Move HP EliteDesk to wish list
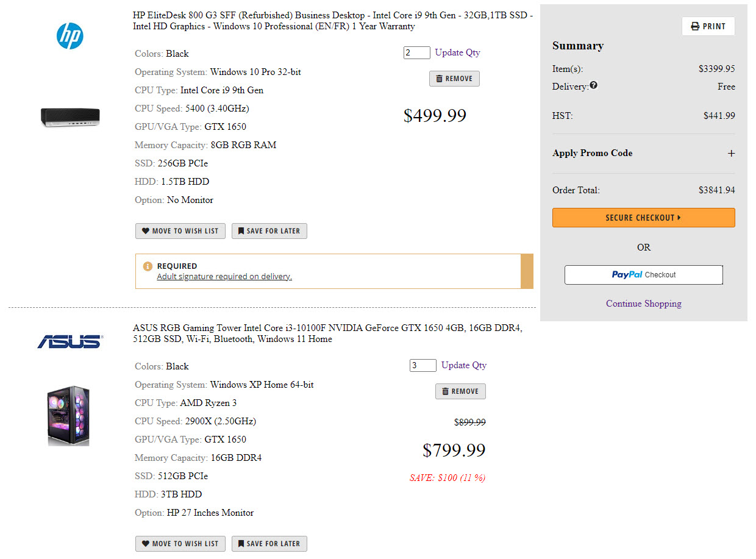This screenshot has width=756, height=559. [x=180, y=231]
